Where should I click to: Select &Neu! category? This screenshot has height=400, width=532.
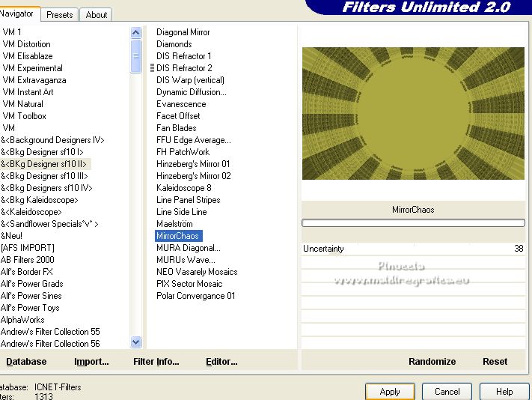[11, 236]
